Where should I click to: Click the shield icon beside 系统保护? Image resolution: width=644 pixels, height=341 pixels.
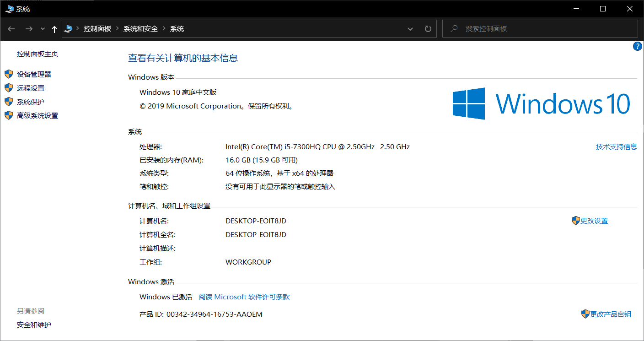point(9,102)
